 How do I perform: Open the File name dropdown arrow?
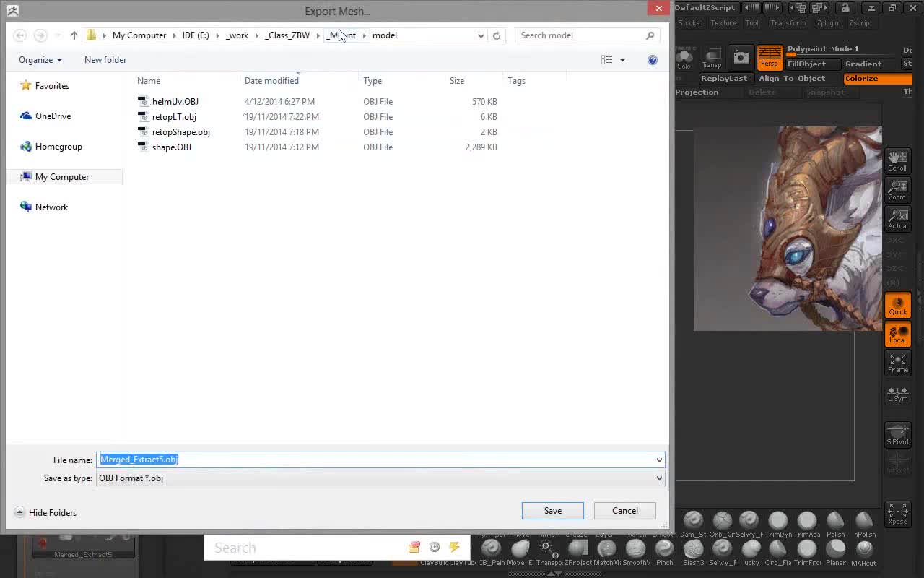pyautogui.click(x=658, y=460)
